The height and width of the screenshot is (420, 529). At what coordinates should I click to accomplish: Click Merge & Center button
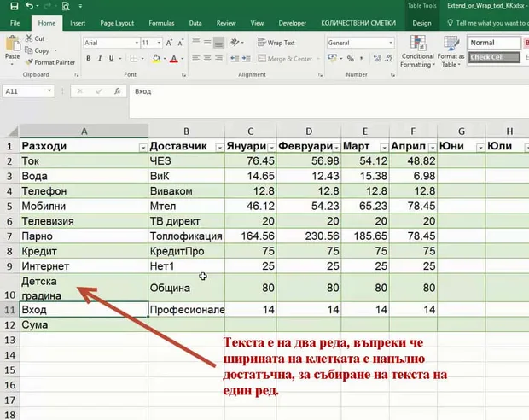286,59
